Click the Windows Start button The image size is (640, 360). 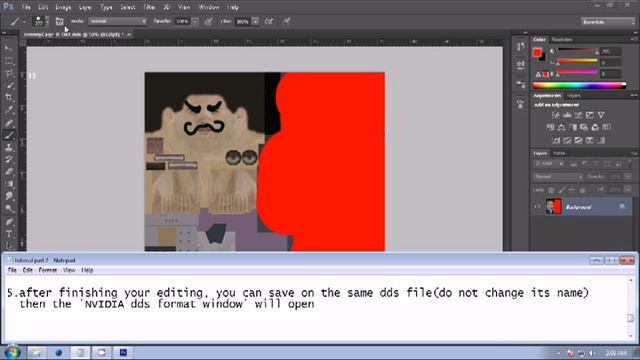[12, 352]
